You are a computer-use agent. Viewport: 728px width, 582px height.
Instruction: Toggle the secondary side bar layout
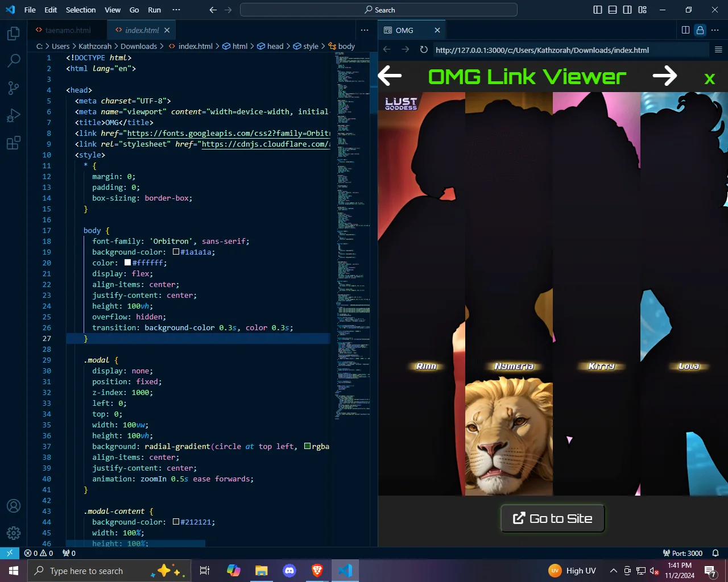click(627, 10)
